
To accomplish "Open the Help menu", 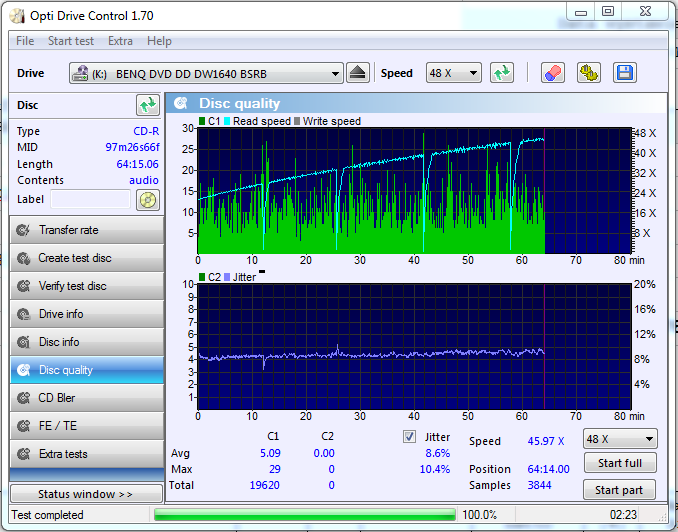I will 159,41.
